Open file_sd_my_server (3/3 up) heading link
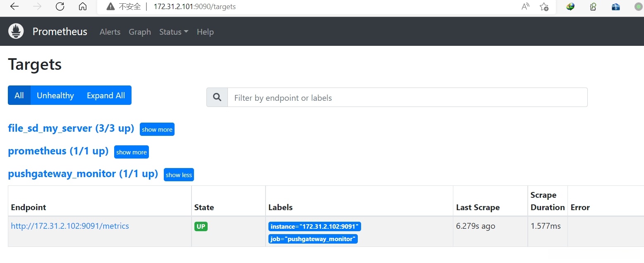 pos(71,128)
